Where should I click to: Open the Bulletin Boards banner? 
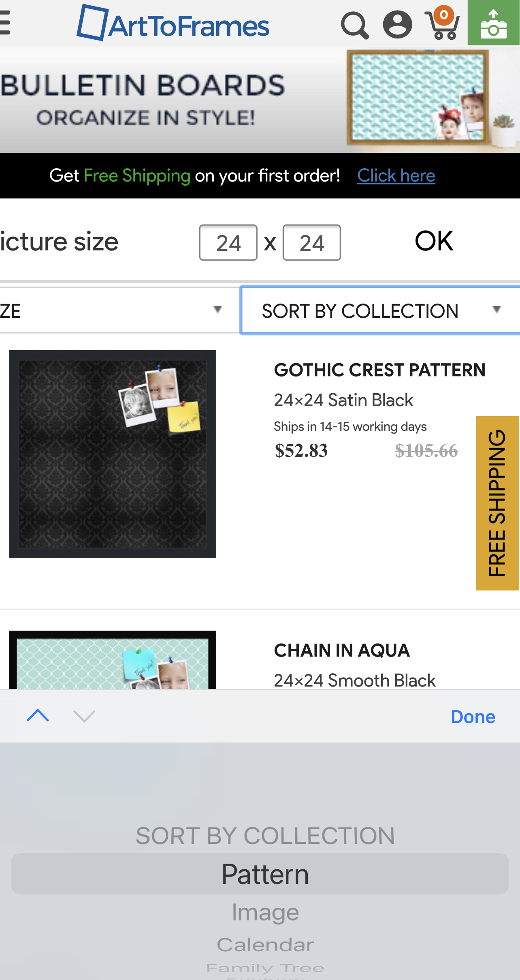[x=259, y=100]
